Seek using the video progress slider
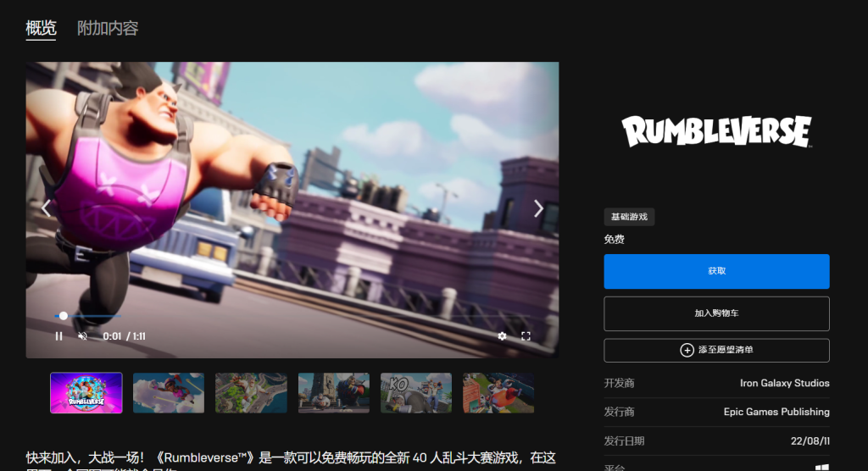 pyautogui.click(x=292, y=315)
